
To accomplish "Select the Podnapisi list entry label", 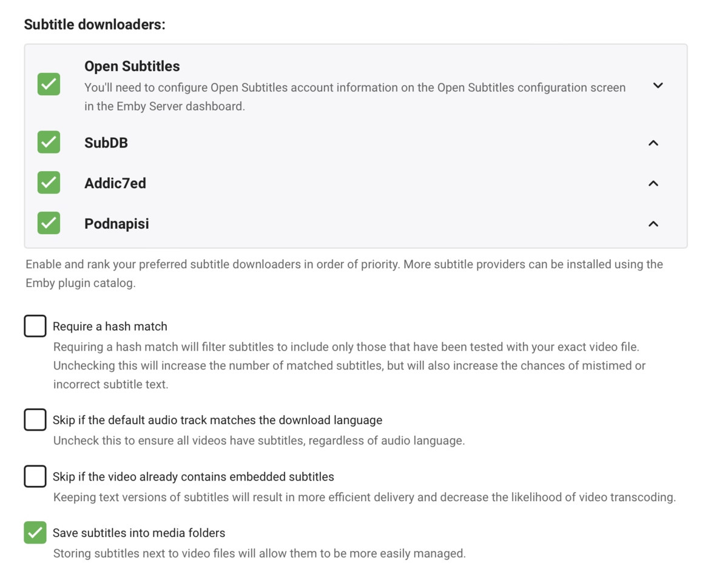I will (x=116, y=224).
